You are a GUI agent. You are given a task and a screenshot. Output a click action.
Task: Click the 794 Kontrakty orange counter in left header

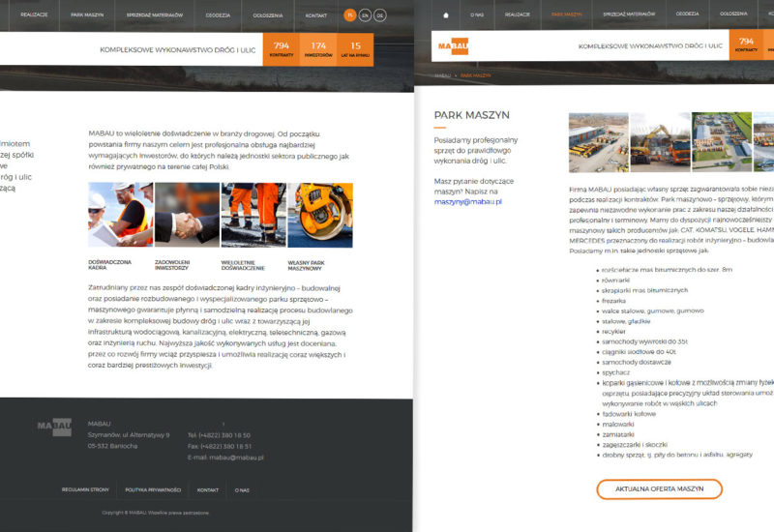282,49
